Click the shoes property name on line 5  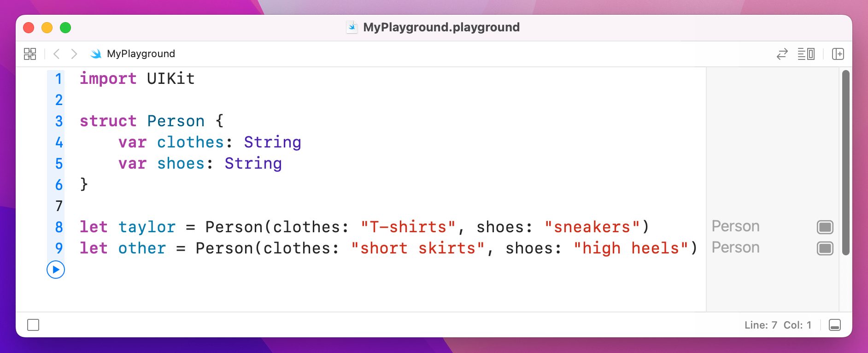click(x=181, y=164)
